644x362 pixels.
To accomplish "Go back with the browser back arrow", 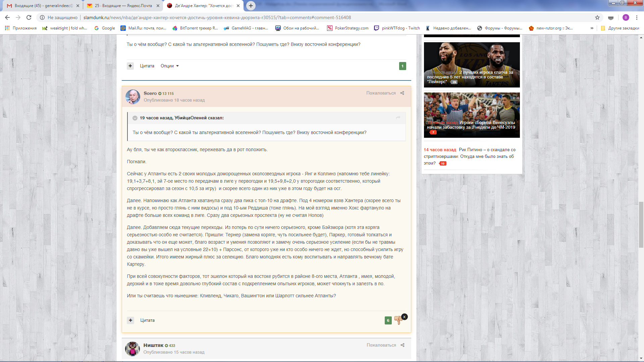I will [7, 17].
